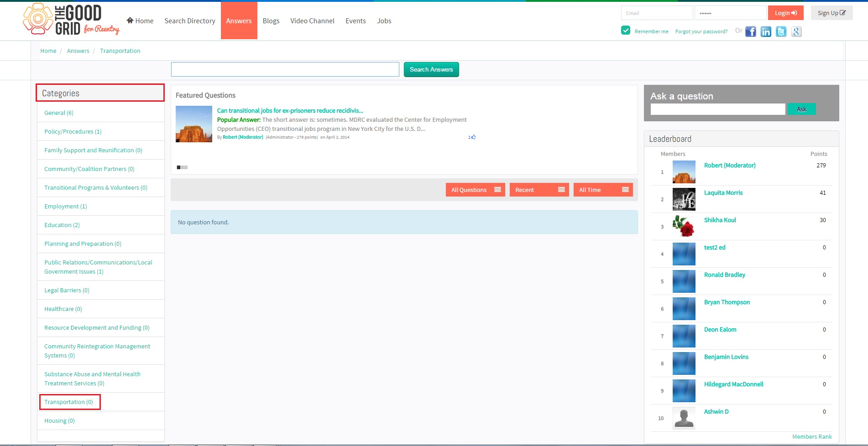Click the Ask button

pyautogui.click(x=801, y=109)
